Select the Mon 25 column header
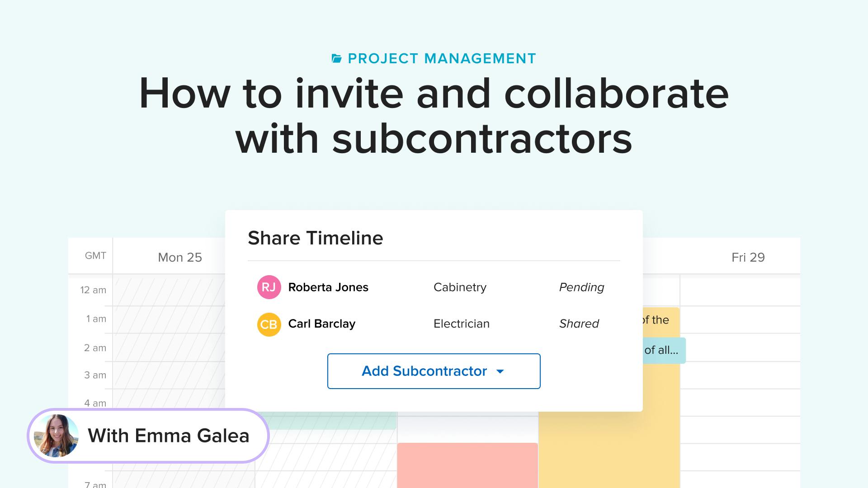 (x=180, y=257)
